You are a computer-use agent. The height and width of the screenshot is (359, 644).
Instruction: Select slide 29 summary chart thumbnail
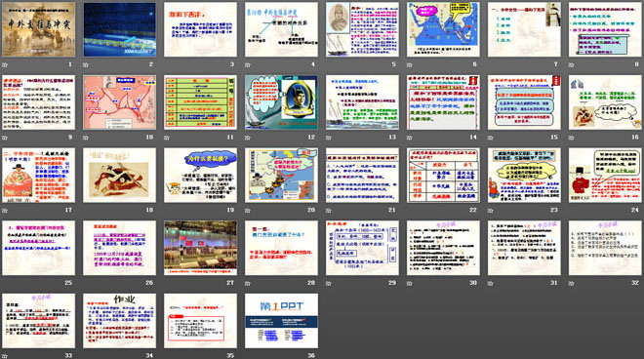click(362, 248)
